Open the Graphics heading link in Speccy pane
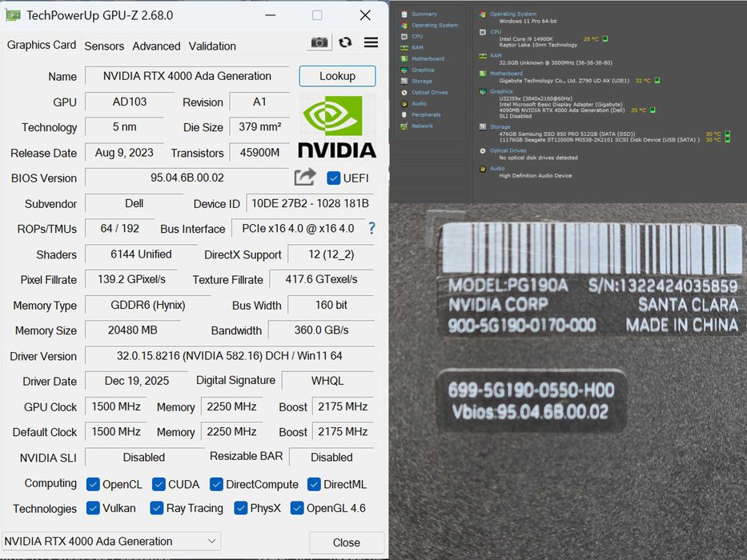Screen dimensions: 747x560 pyautogui.click(x=501, y=91)
